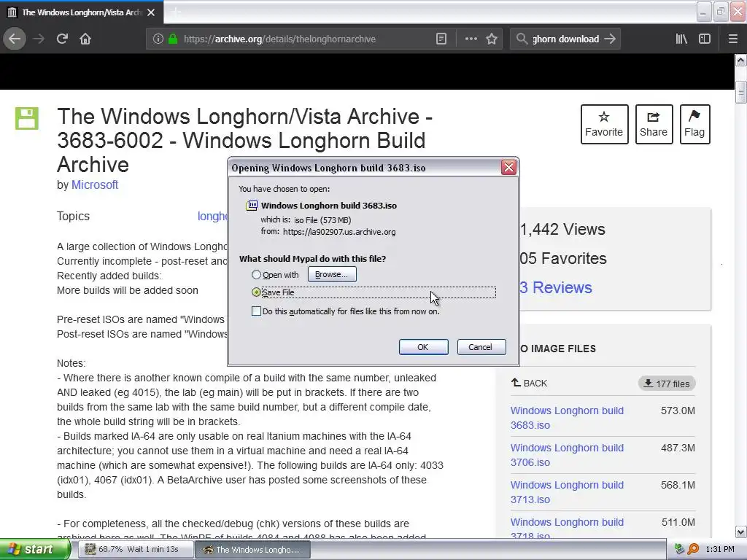Click the orange magnifier tray icon
This screenshot has height=560, width=747.
[693, 550]
